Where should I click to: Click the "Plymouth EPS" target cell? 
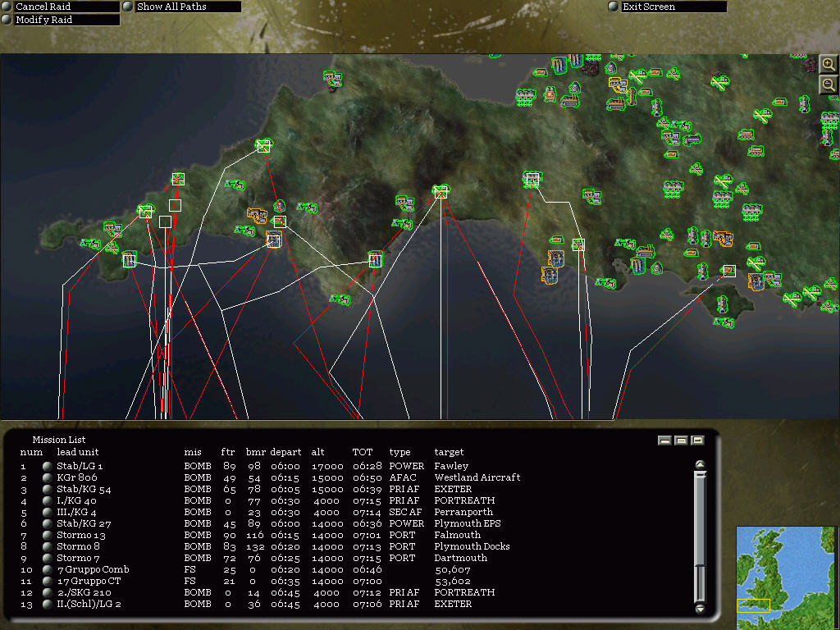tap(468, 523)
